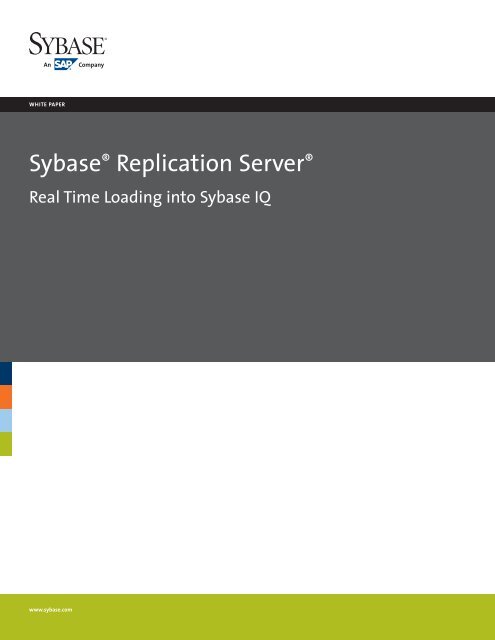
Task: Click the WHITE PAPER label
Action: pos(47,104)
